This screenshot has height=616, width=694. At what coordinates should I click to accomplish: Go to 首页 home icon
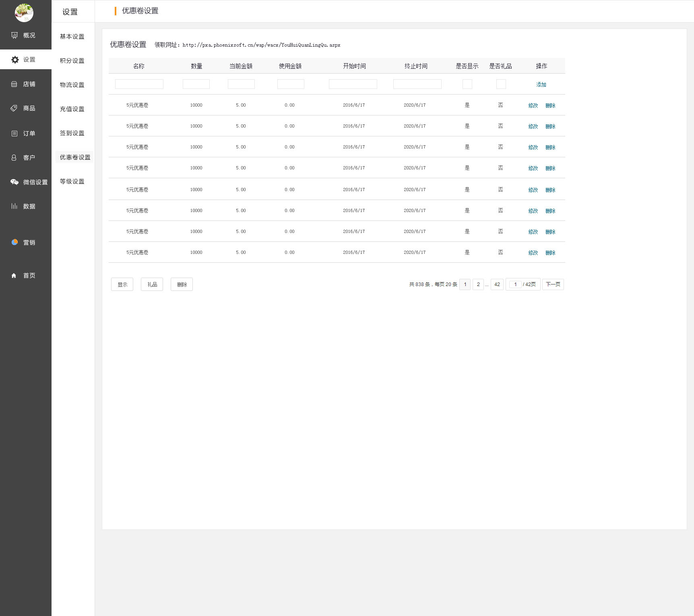14,276
